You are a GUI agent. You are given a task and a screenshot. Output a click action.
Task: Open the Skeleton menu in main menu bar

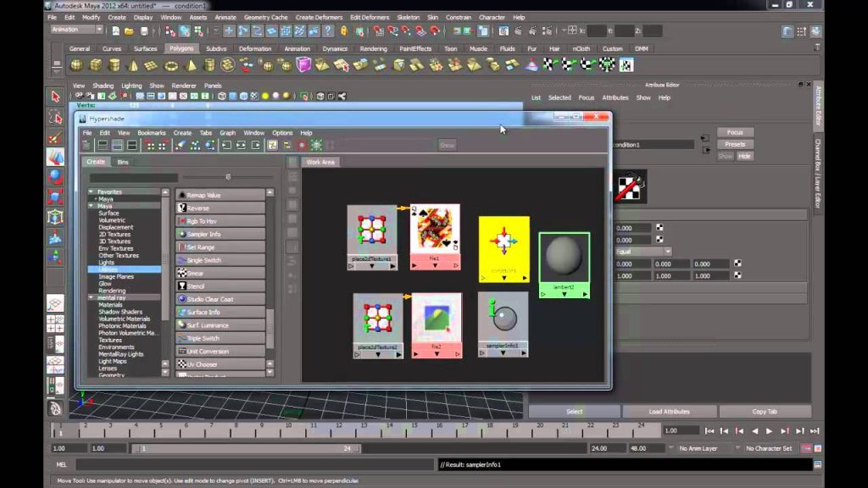tap(408, 17)
